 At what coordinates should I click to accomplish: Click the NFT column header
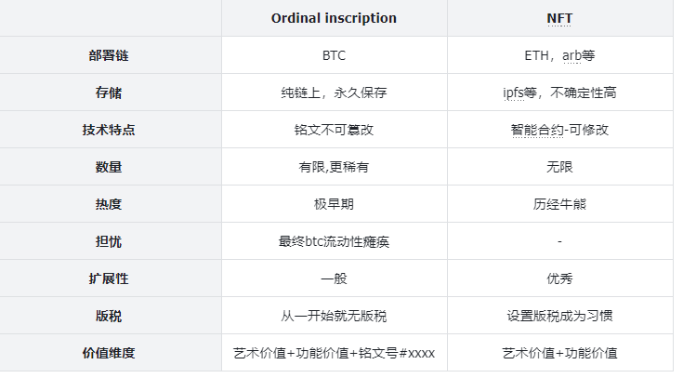tap(559, 18)
